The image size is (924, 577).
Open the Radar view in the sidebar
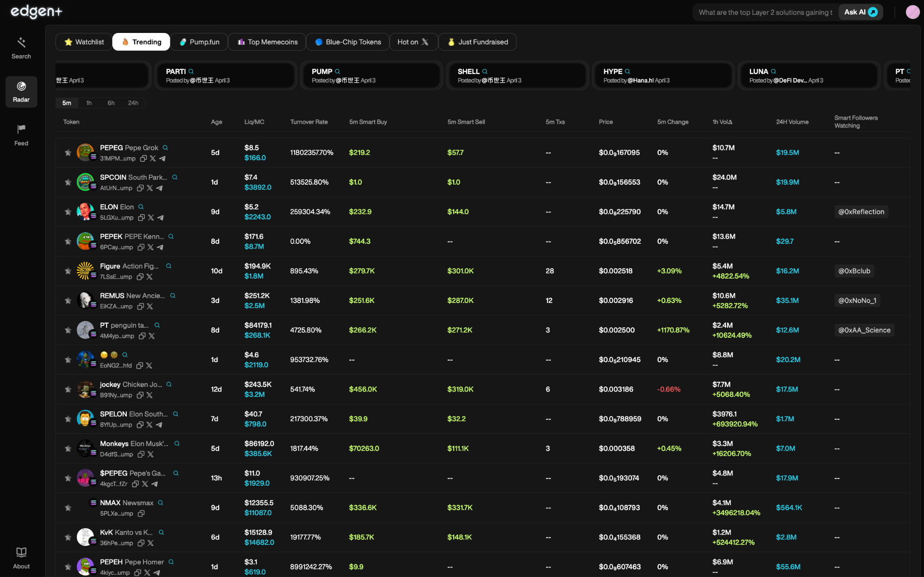click(x=21, y=92)
